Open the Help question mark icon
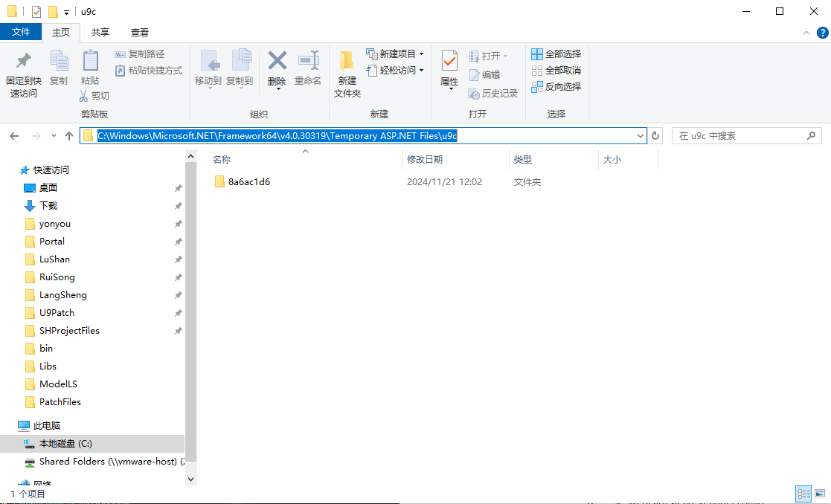 (x=822, y=32)
